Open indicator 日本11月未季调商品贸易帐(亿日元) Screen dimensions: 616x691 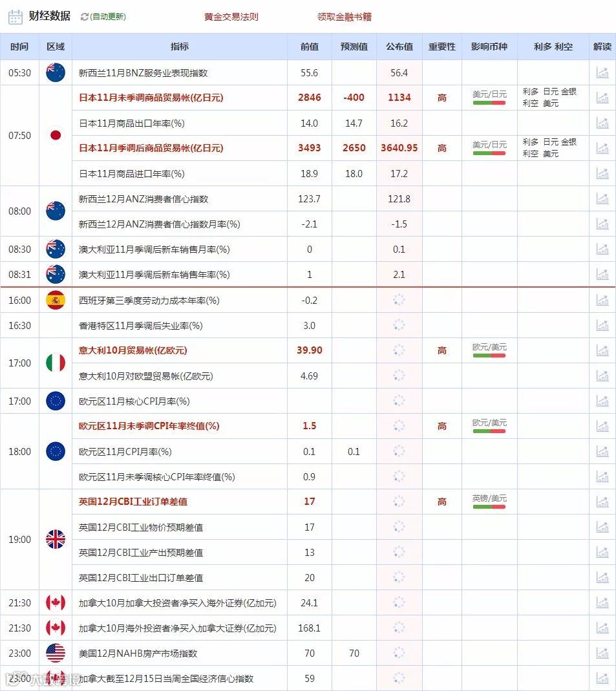coord(151,98)
